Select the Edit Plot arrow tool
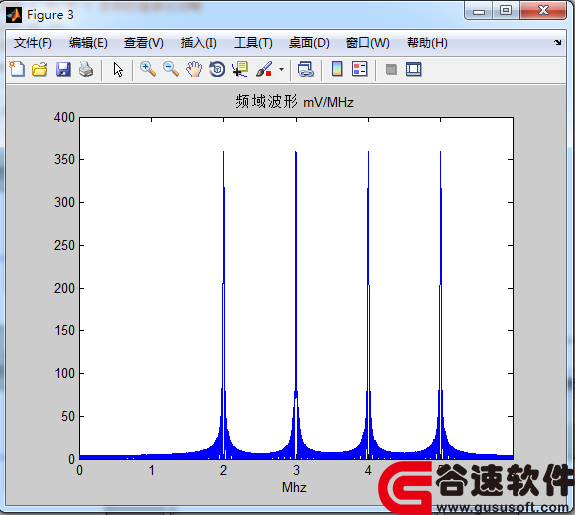575x515 pixels. pos(118,69)
